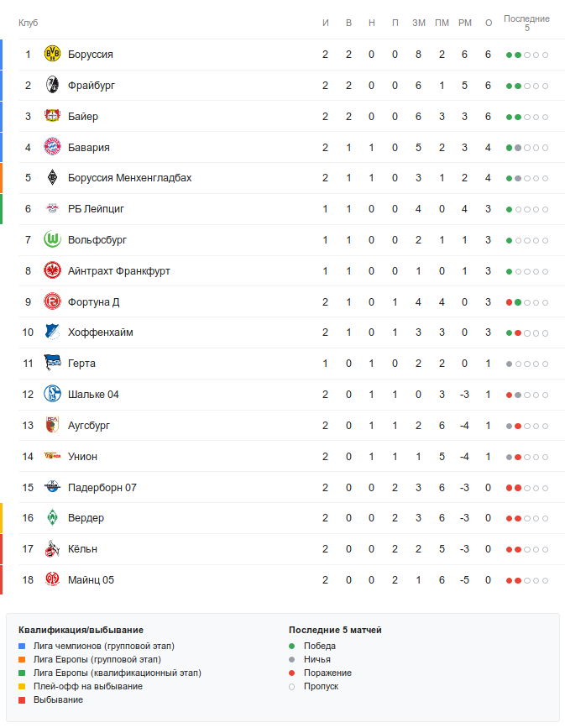Click the Freiburg club crest
The image size is (565, 728).
coord(52,86)
